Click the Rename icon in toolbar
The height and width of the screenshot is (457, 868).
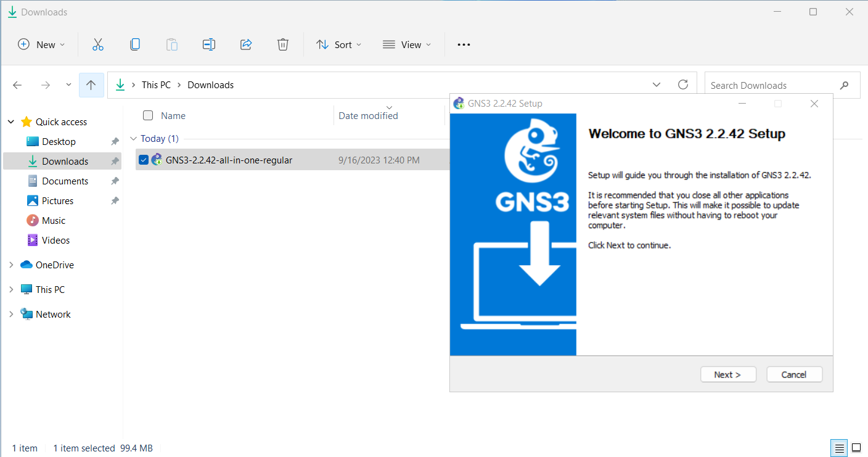(209, 44)
